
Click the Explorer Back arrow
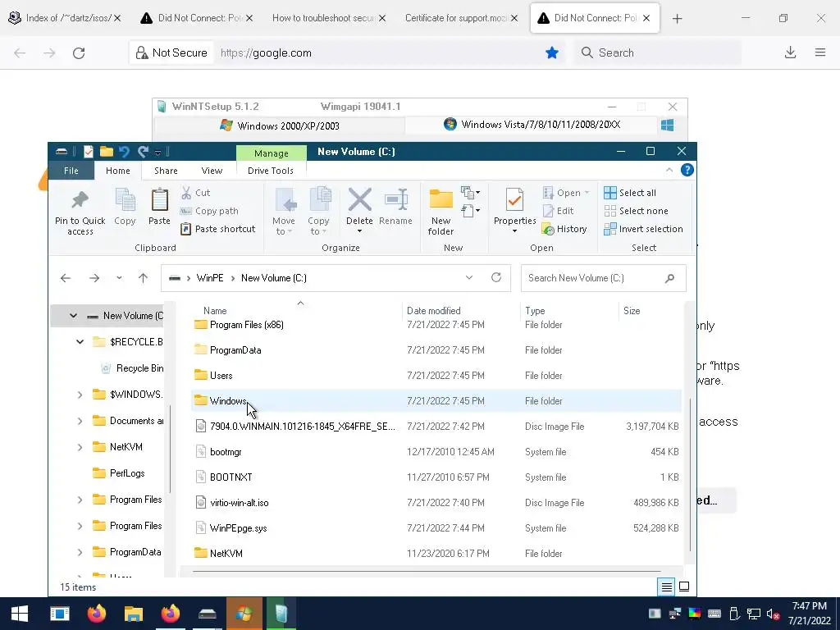[66, 278]
